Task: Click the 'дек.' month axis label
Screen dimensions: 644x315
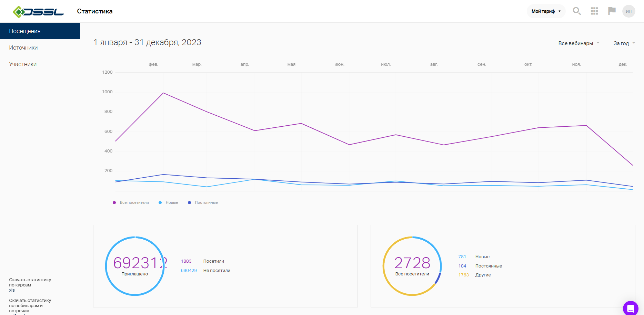Action: 623,64
